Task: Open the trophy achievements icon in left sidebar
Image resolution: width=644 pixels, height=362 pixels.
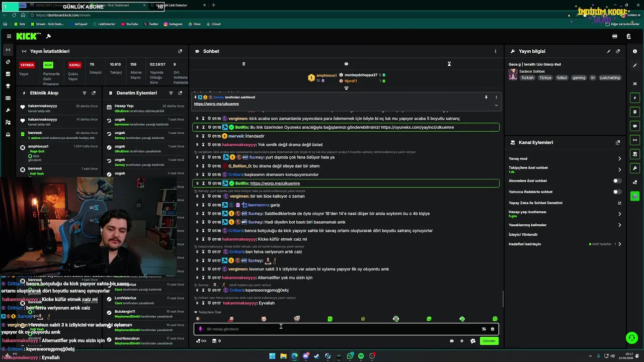Action: click(8, 86)
